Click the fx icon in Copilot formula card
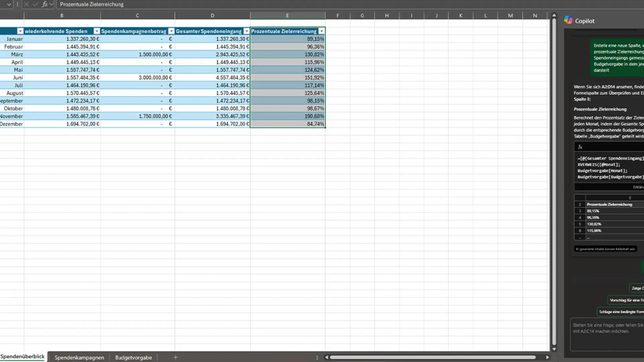This screenshot has width=644, height=362. point(580,147)
